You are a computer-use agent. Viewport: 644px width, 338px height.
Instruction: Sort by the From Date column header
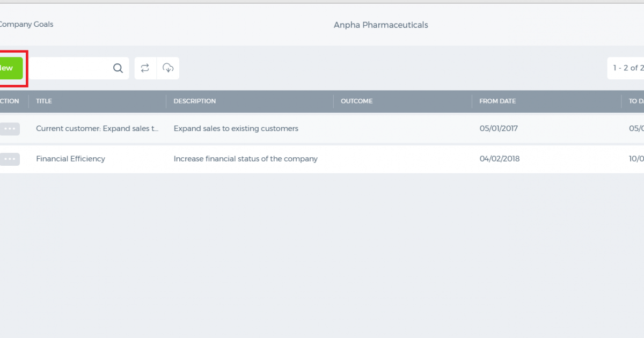tap(497, 101)
